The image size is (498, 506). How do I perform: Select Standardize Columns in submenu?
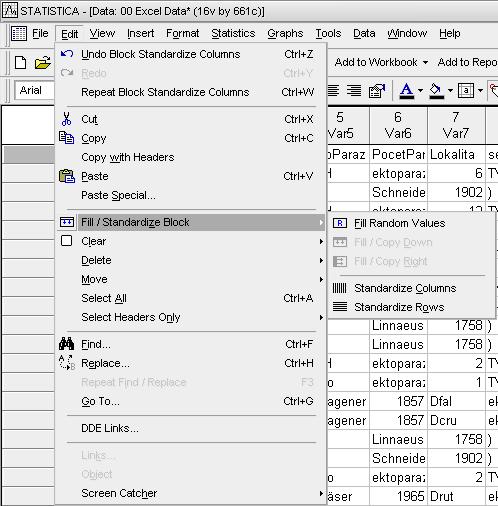coord(412,288)
